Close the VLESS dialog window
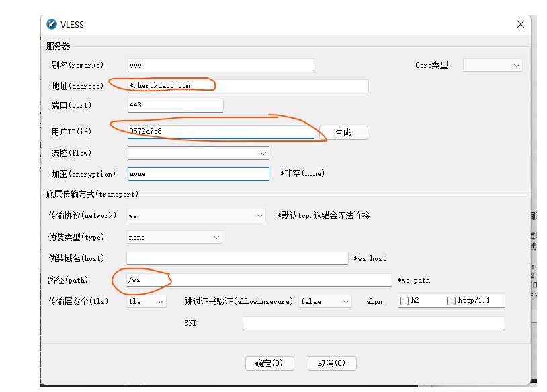Screen dimensions: 547x392 click(x=520, y=24)
